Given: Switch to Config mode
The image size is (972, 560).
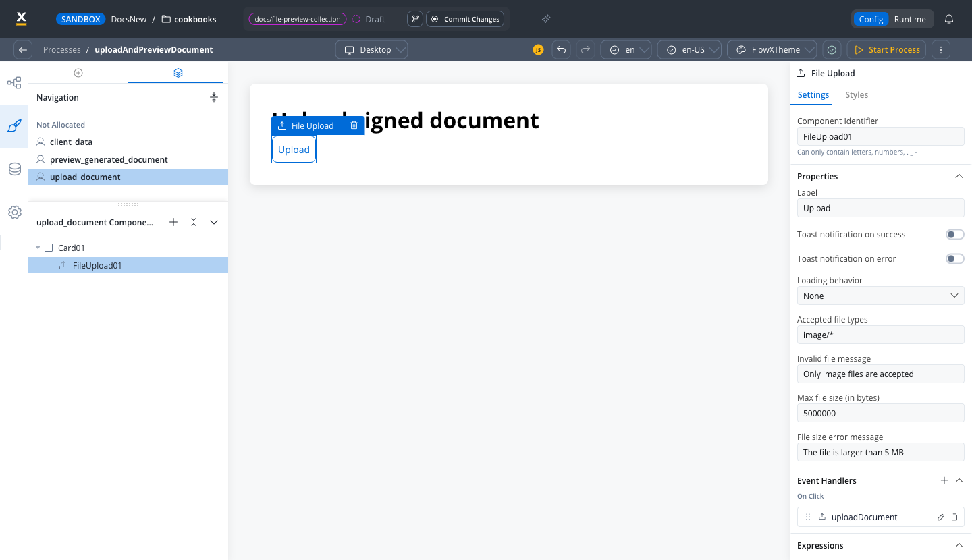Looking at the screenshot, I should pyautogui.click(x=871, y=19).
